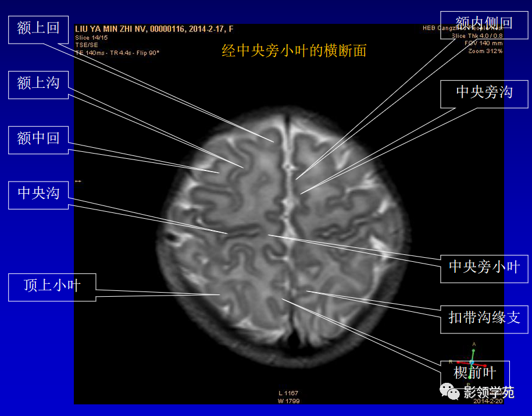Click the 中央沟 label box
The image size is (532, 416).
tap(38, 195)
